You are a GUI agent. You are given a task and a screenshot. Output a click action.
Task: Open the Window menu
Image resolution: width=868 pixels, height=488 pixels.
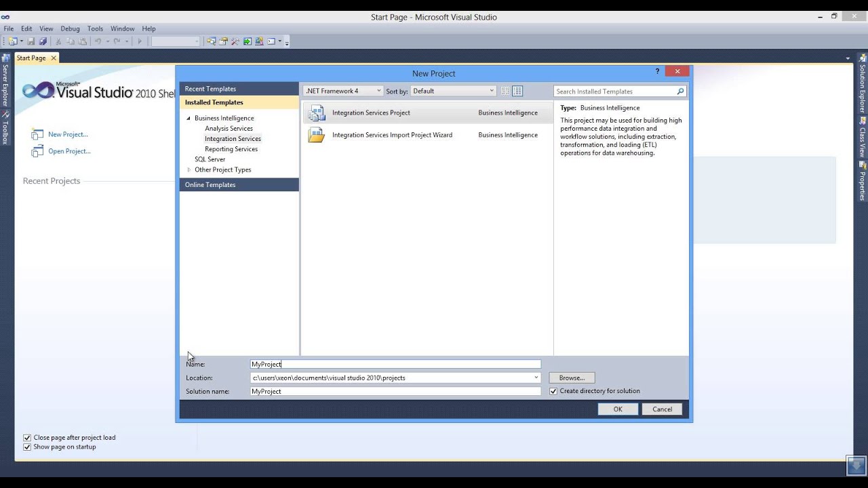(122, 28)
